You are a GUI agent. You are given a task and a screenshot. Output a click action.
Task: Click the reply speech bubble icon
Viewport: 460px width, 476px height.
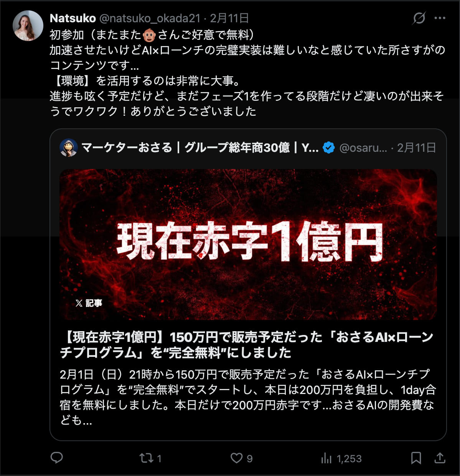click(x=57, y=458)
